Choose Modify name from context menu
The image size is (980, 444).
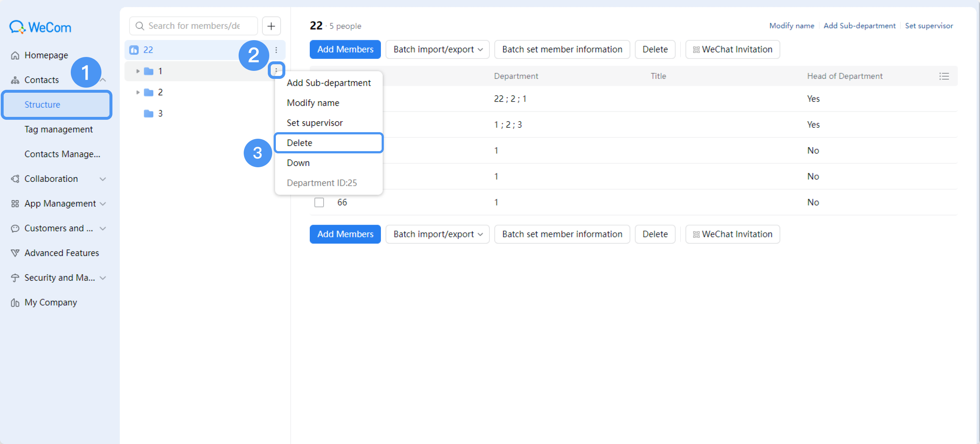(x=329, y=103)
